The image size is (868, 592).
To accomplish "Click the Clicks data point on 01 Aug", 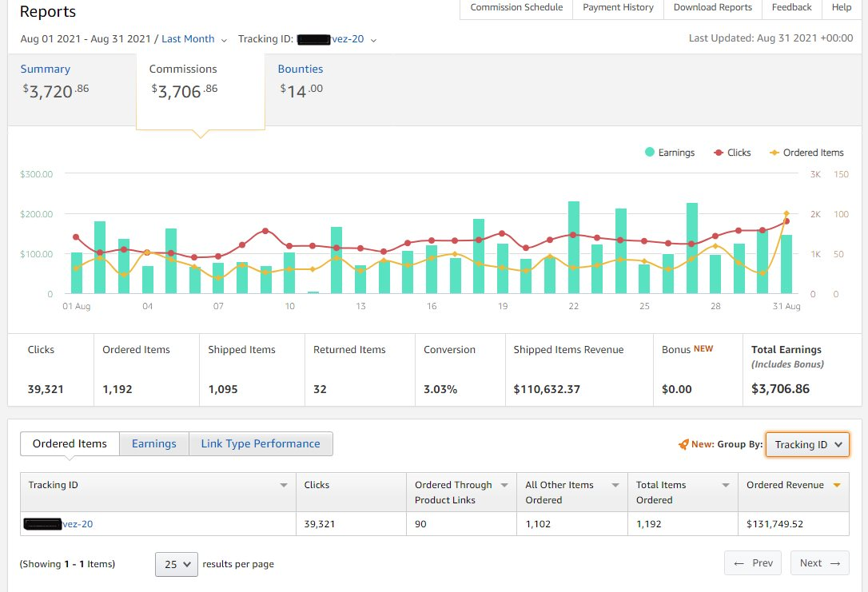I will coord(76,237).
